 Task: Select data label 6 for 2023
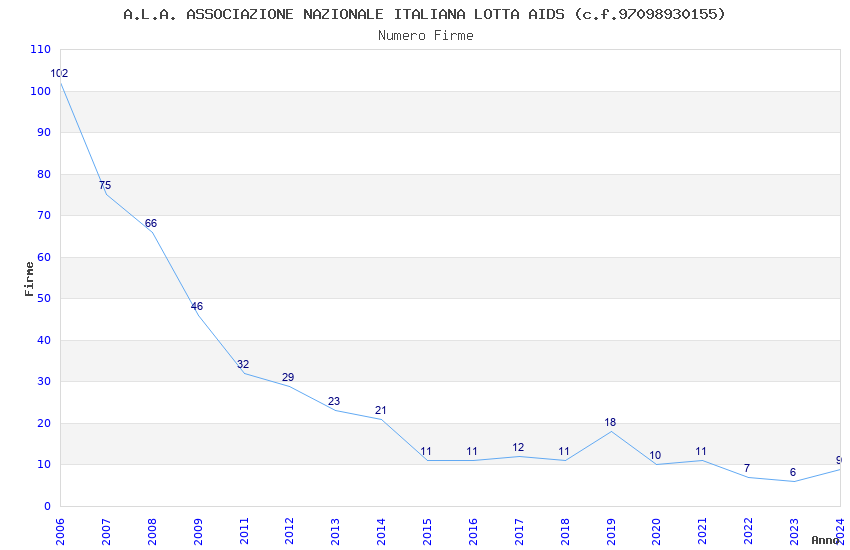[793, 472]
